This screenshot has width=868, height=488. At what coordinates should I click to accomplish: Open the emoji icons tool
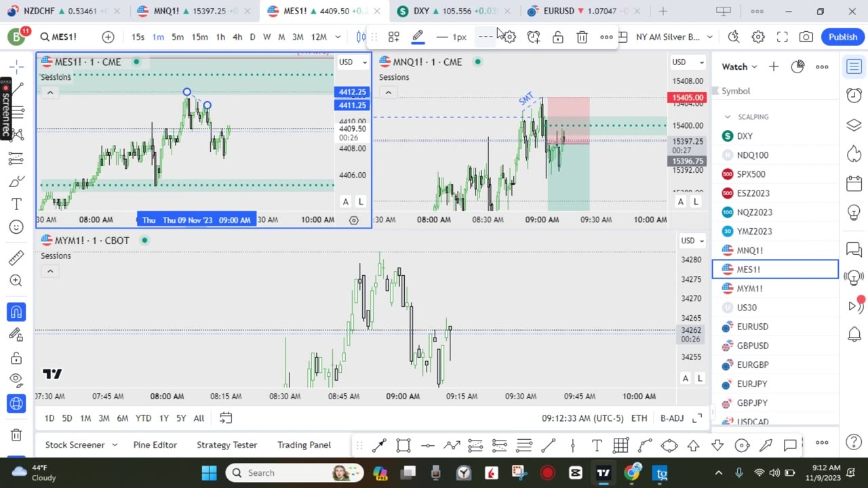click(x=17, y=227)
